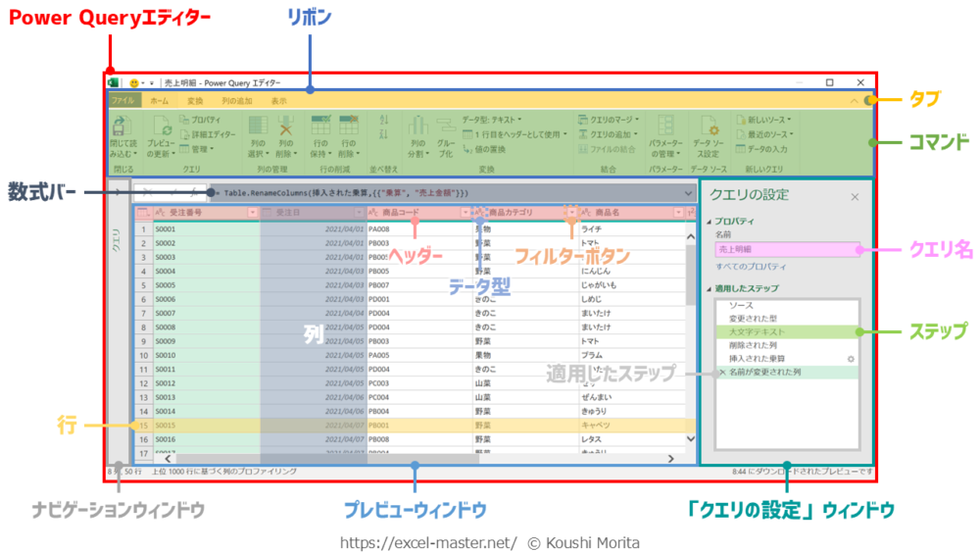Viewport: 980px width, 552px height.
Task: Switch to the 変換 ribbon tab
Action: coord(195,100)
